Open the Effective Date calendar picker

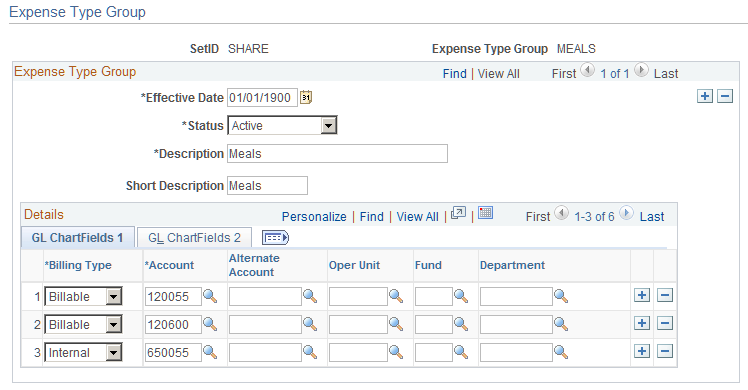pos(306,97)
